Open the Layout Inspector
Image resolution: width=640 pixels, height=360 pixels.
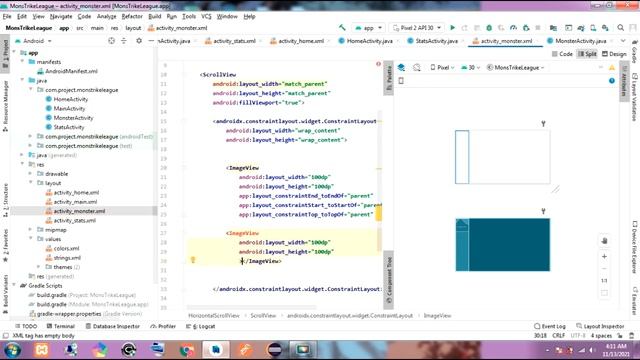tap(600, 326)
